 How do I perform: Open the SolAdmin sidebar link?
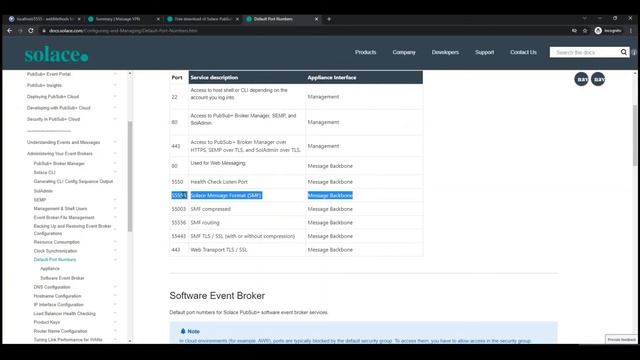43,191
